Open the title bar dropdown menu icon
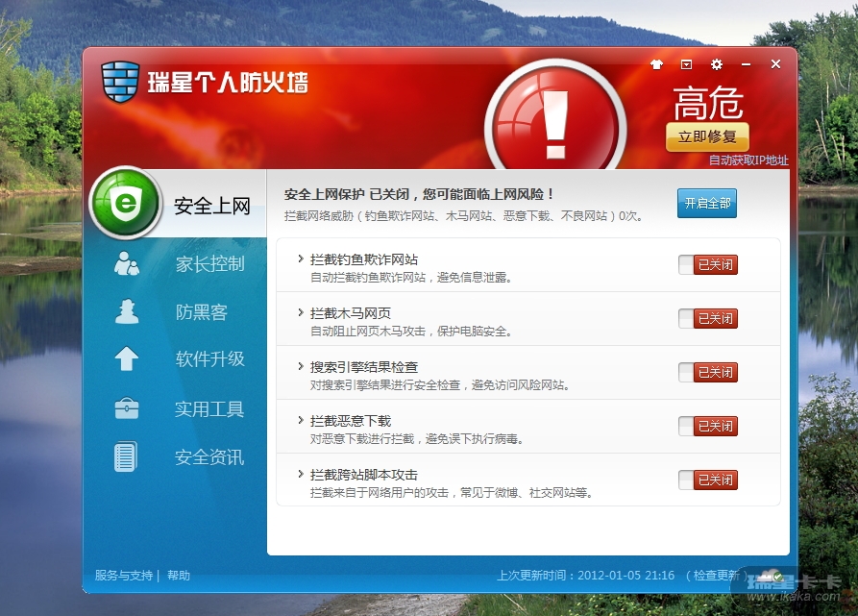 coord(686,64)
